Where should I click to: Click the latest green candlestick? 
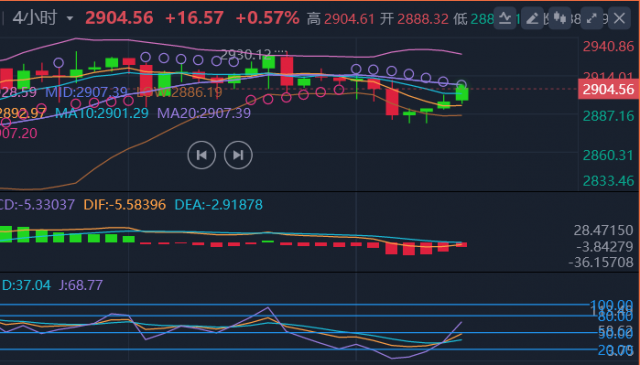pyautogui.click(x=462, y=93)
